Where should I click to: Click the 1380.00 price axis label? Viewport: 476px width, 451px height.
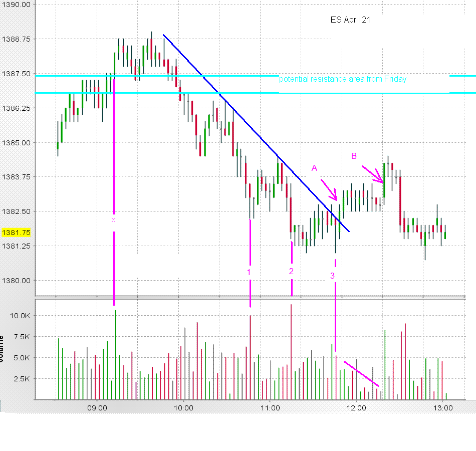16,281
